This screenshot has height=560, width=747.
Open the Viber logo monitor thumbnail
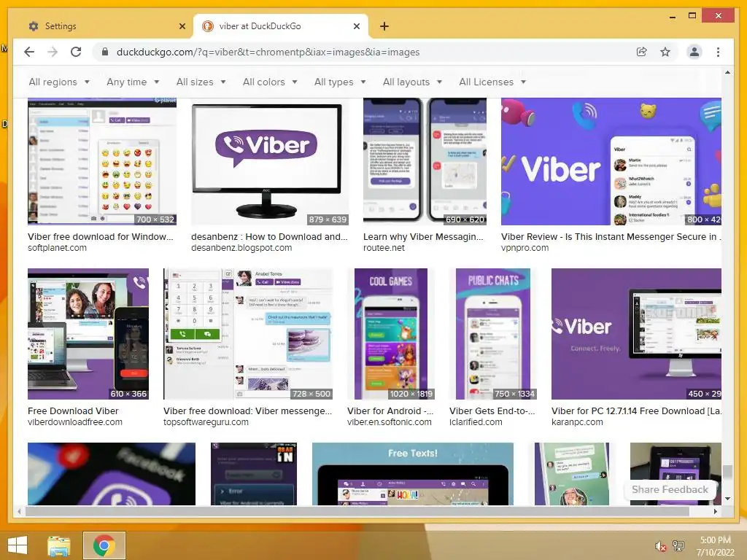269,161
